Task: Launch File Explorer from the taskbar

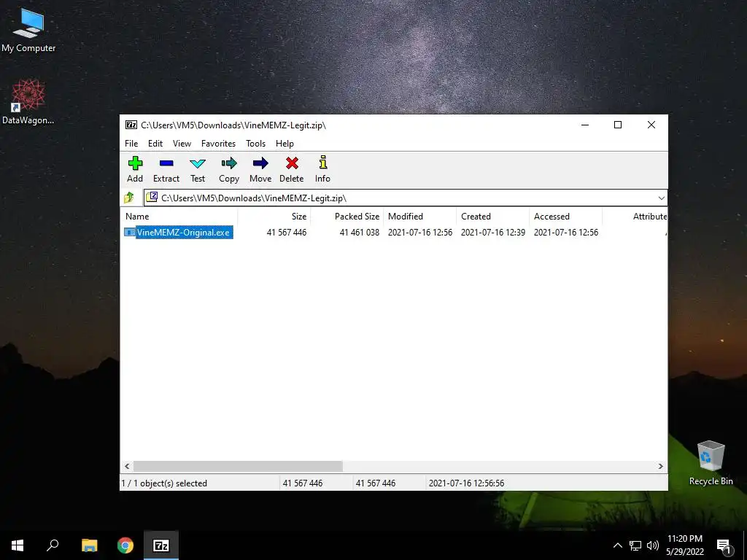Action: coord(89,545)
